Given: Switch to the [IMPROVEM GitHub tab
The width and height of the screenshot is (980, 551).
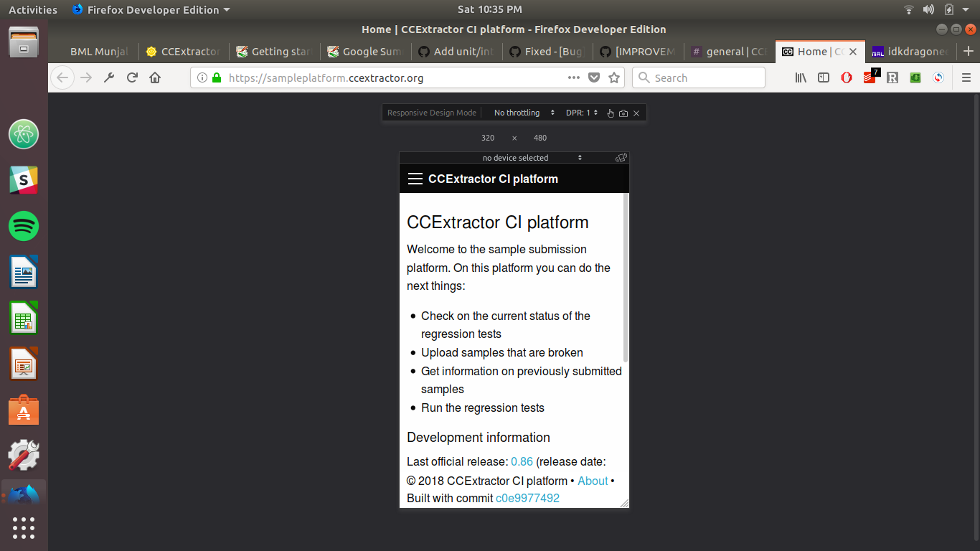Looking at the screenshot, I should coord(639,52).
